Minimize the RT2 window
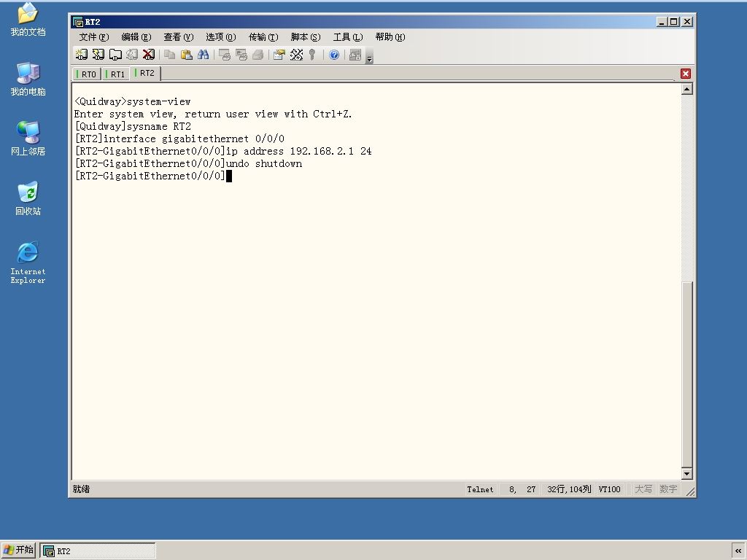The image size is (747, 560). coord(662,22)
